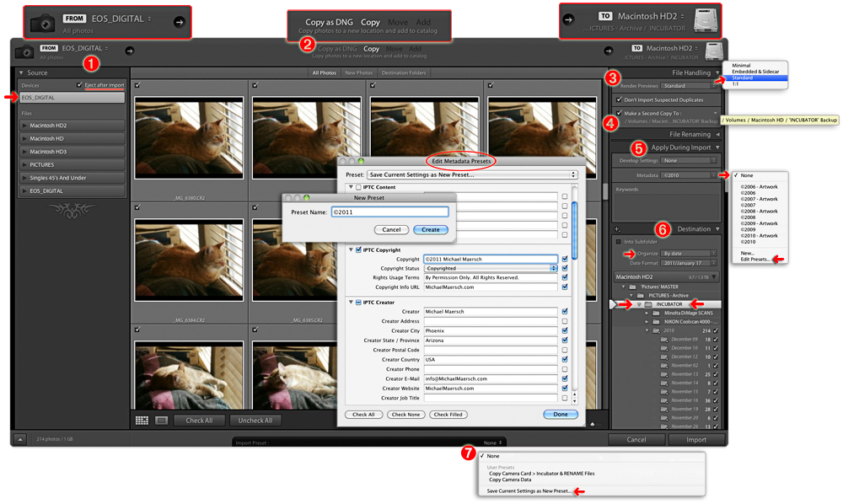Uncheck Make a Second Copy To

point(619,113)
